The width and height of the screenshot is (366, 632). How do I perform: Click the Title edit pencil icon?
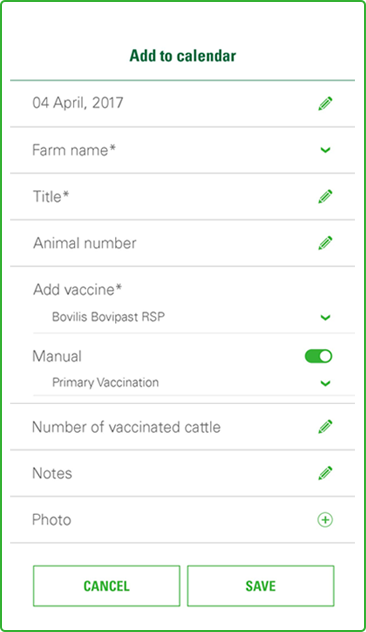coord(325,197)
